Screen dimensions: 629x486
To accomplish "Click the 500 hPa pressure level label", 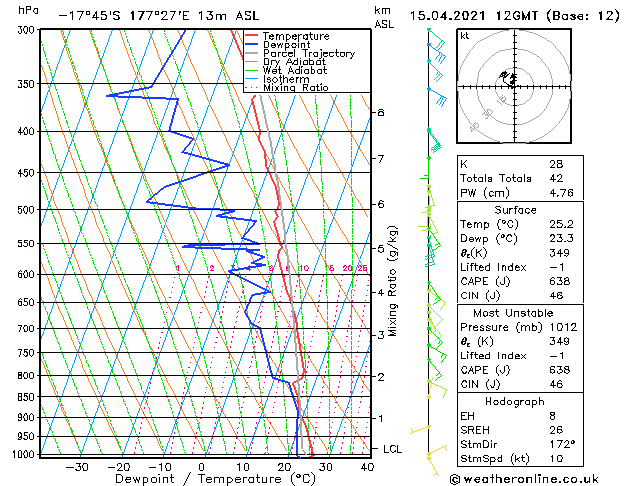I will click(x=26, y=210).
